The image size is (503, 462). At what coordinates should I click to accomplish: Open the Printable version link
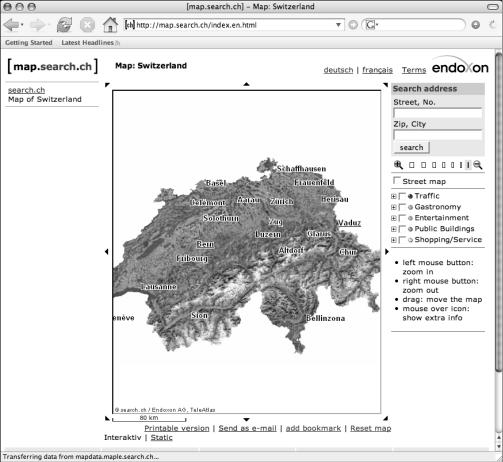click(x=177, y=428)
